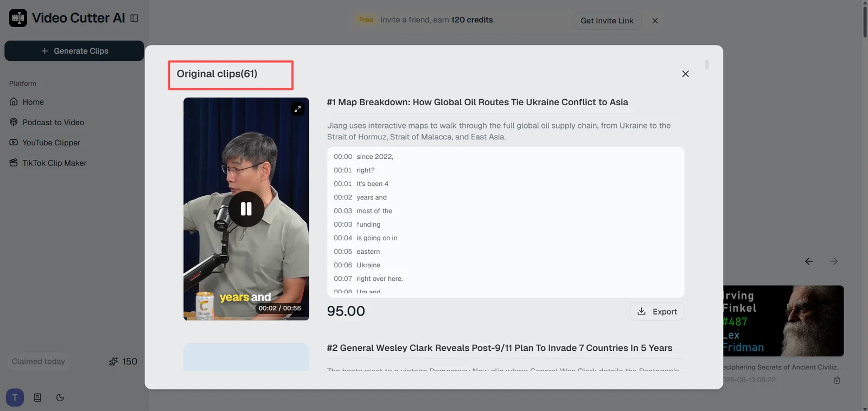
Task: Click the Generate Clips button
Action: pos(74,51)
